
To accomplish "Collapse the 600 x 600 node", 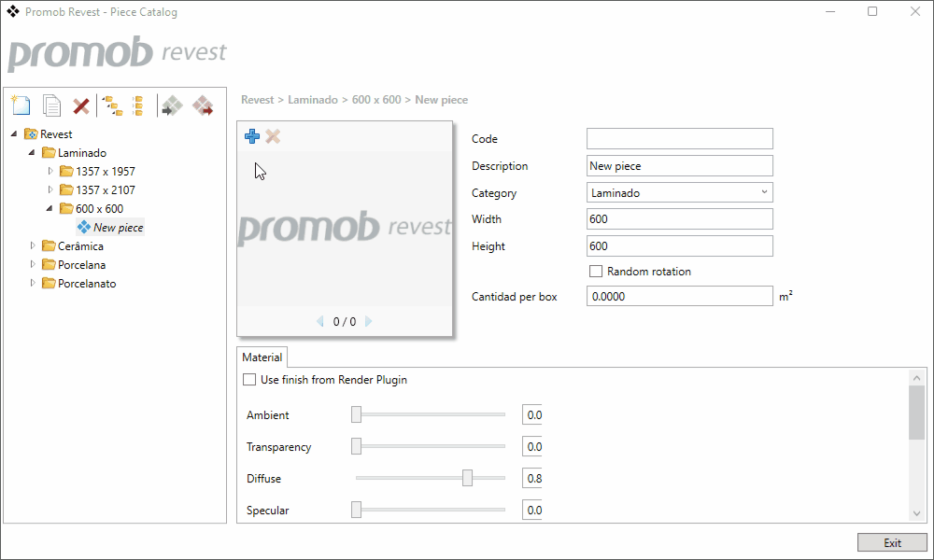I will pos(50,209).
